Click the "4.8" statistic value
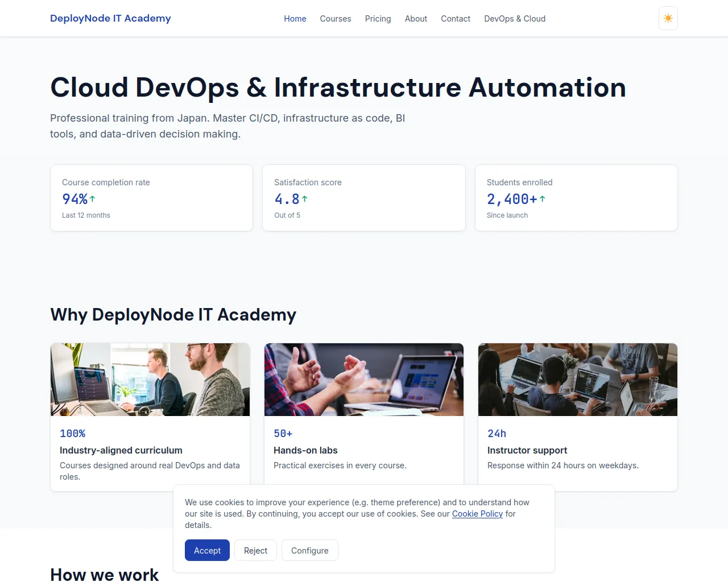 [287, 199]
